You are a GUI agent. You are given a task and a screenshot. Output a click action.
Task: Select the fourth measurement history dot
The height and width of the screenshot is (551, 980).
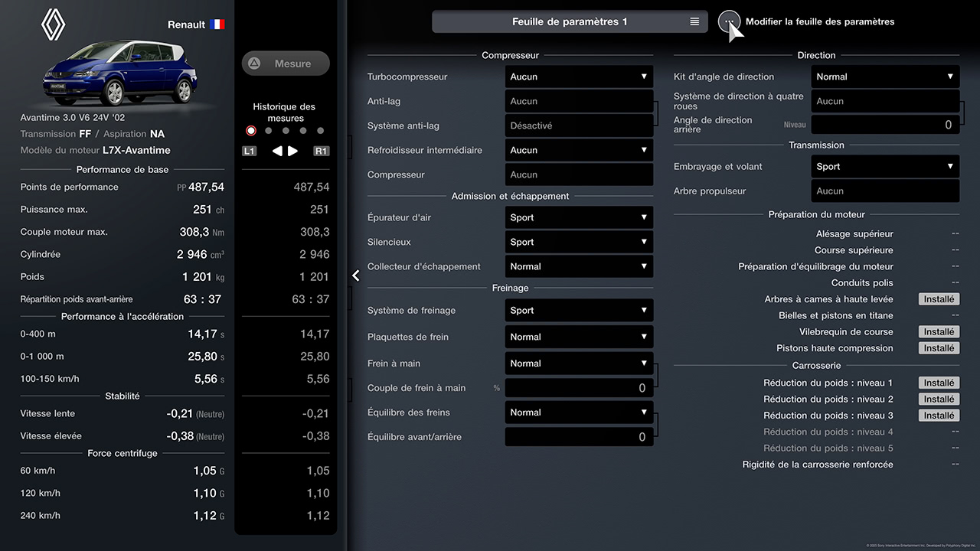[303, 131]
